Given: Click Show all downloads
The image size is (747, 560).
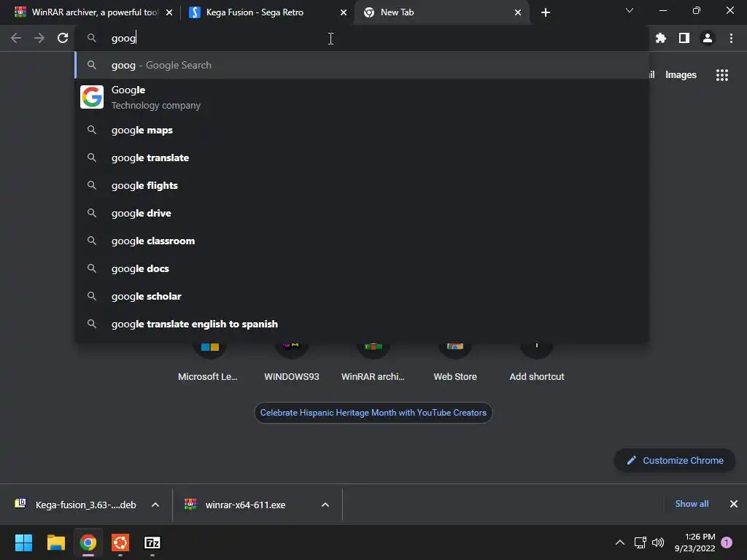Looking at the screenshot, I should 692,504.
